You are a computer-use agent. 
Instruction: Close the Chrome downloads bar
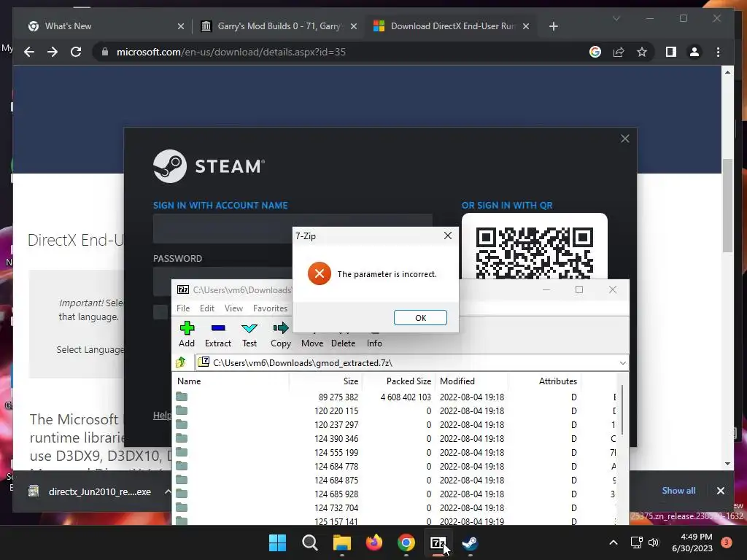(x=720, y=491)
